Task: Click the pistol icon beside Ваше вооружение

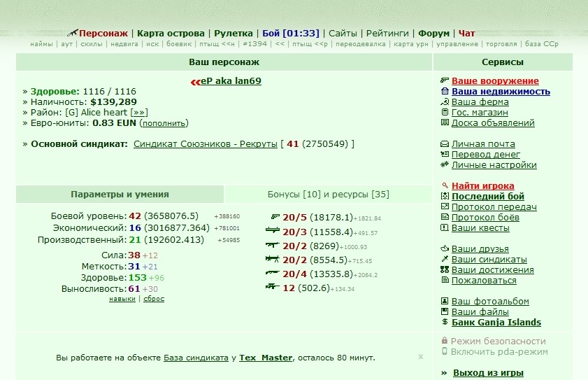Action: click(x=445, y=80)
